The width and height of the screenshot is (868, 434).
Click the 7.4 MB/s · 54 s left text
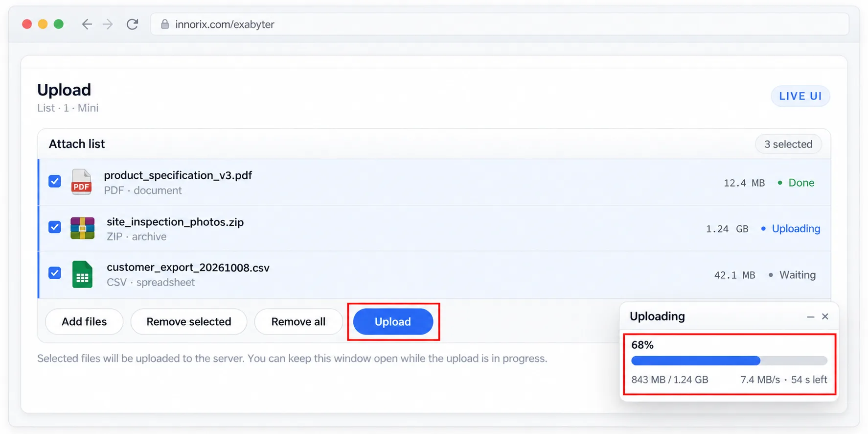784,380
